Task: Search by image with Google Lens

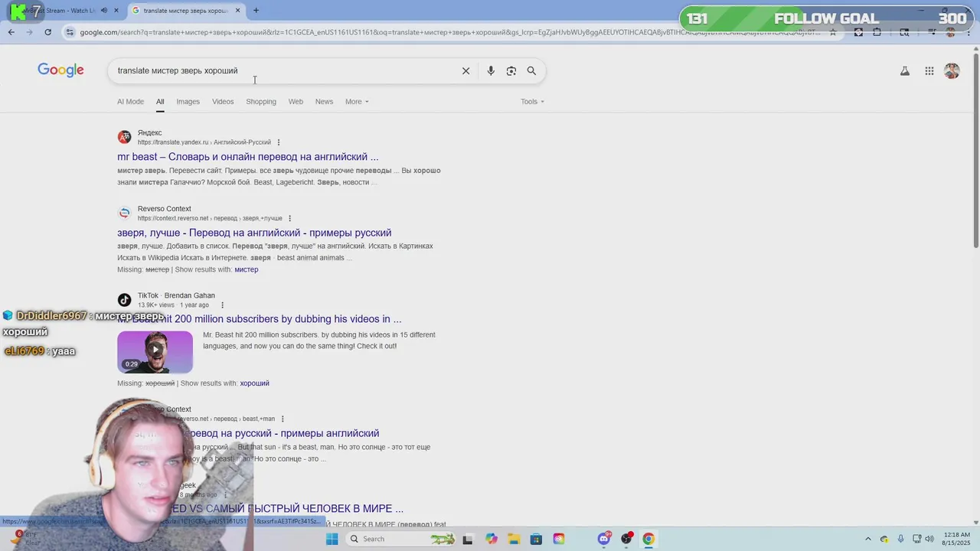Action: click(x=511, y=70)
